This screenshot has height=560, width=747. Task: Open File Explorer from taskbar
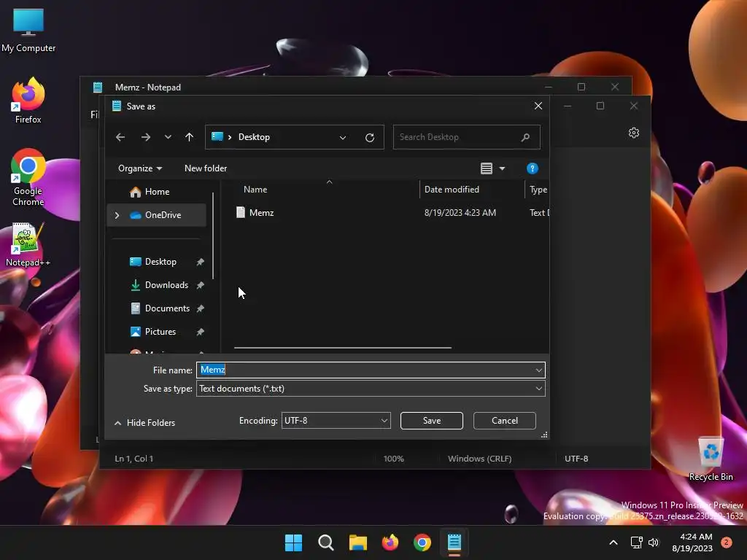click(357, 542)
